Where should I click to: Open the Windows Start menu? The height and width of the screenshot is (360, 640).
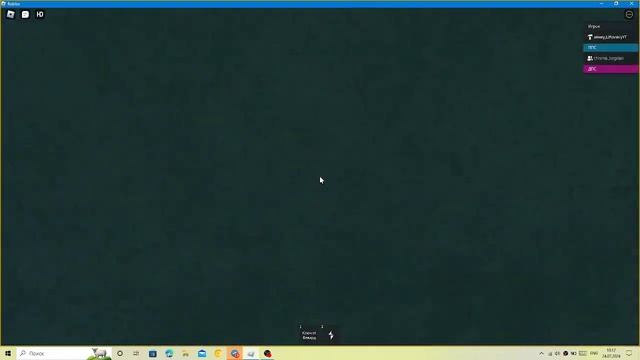click(8, 353)
